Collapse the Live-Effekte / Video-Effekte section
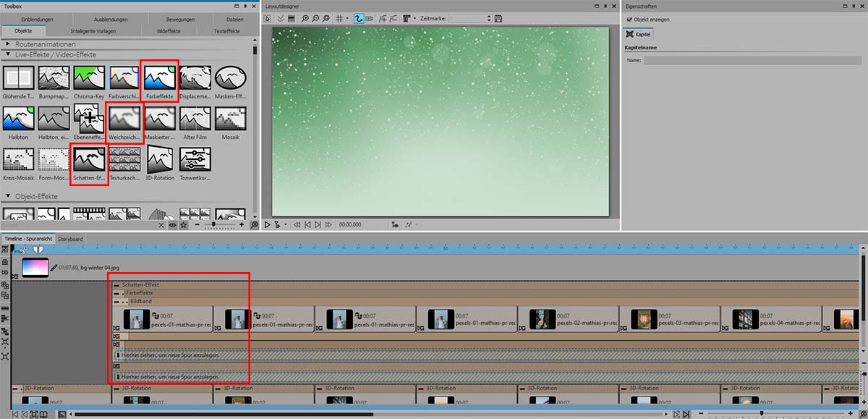The image size is (868, 419). click(x=9, y=55)
